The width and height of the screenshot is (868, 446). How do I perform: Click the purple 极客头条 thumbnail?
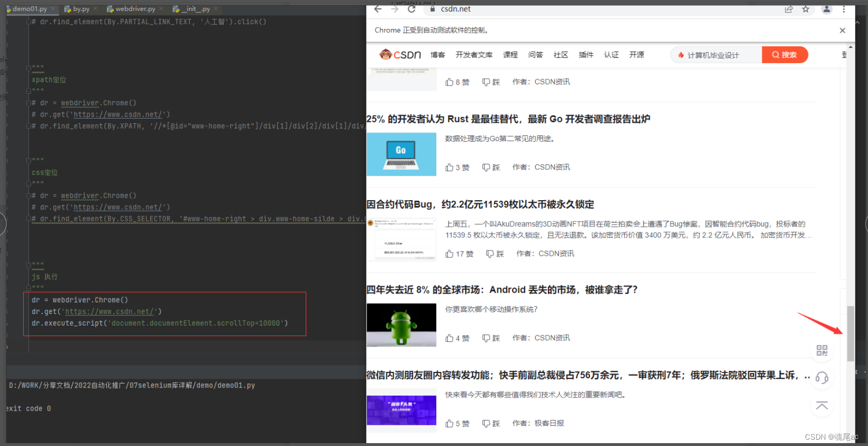[401, 410]
